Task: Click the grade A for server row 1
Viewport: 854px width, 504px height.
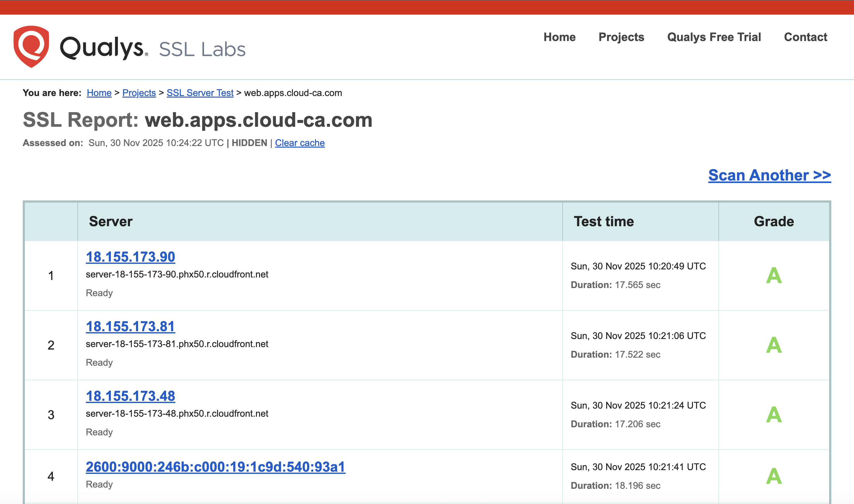Action: click(775, 276)
